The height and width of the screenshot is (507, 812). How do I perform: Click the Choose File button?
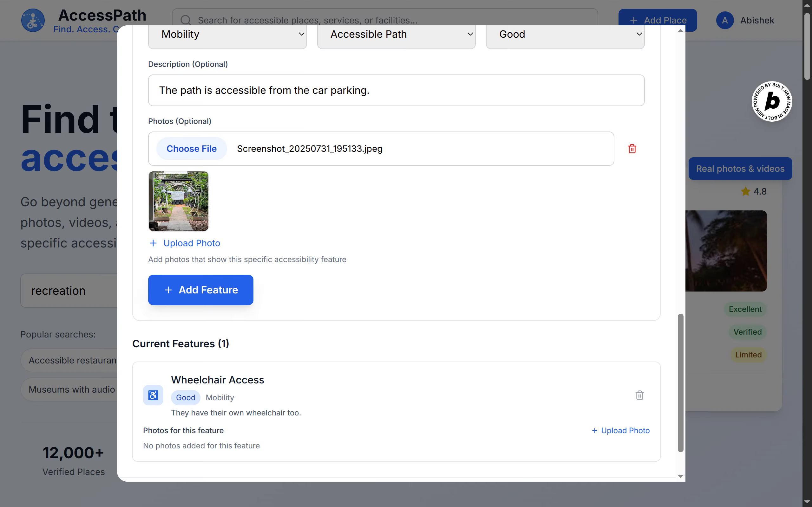[x=191, y=149]
